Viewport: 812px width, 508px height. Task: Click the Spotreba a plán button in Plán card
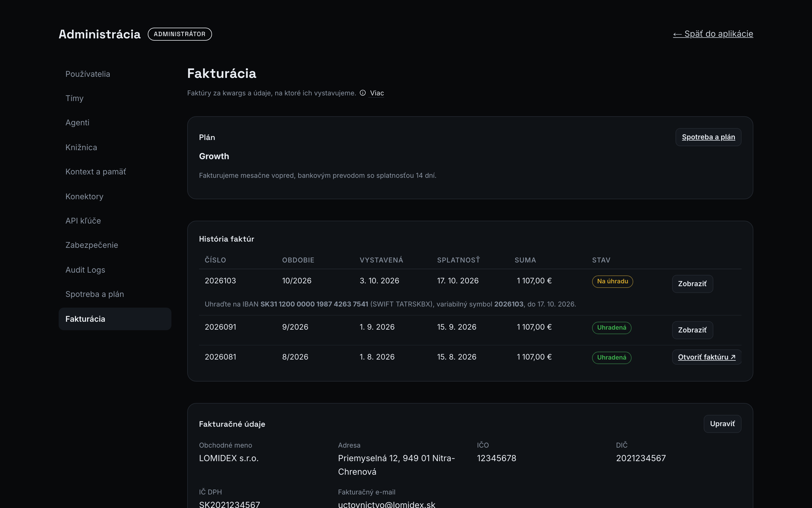pyautogui.click(x=708, y=137)
